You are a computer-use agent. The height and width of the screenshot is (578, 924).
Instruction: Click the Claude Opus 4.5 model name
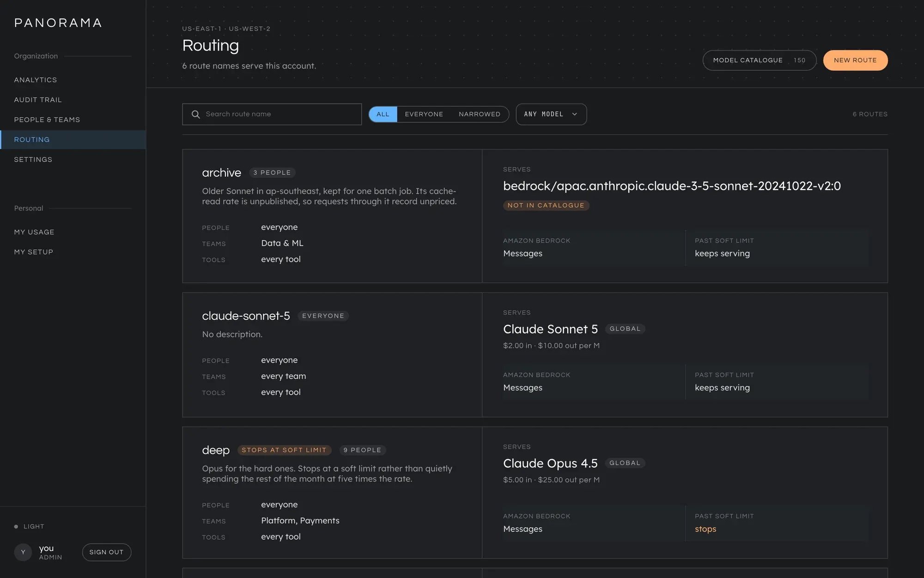tap(550, 463)
